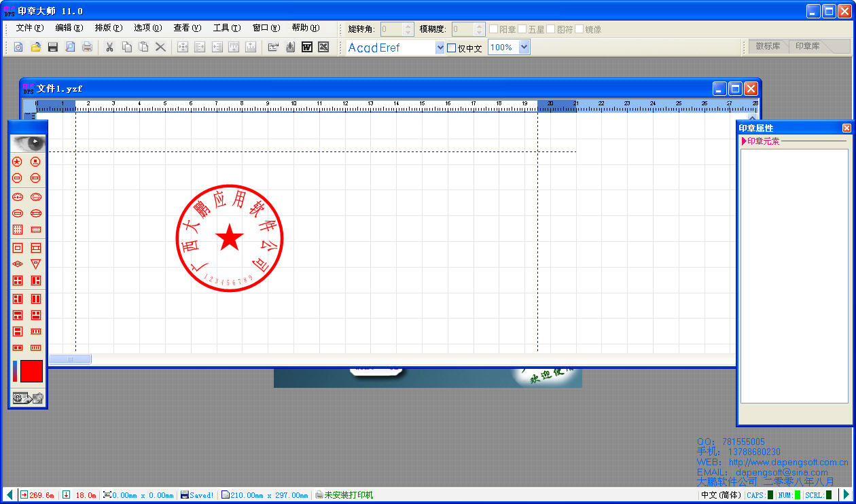The width and height of the screenshot is (856, 504).
Task: Select the diamond seal template
Action: (x=18, y=264)
